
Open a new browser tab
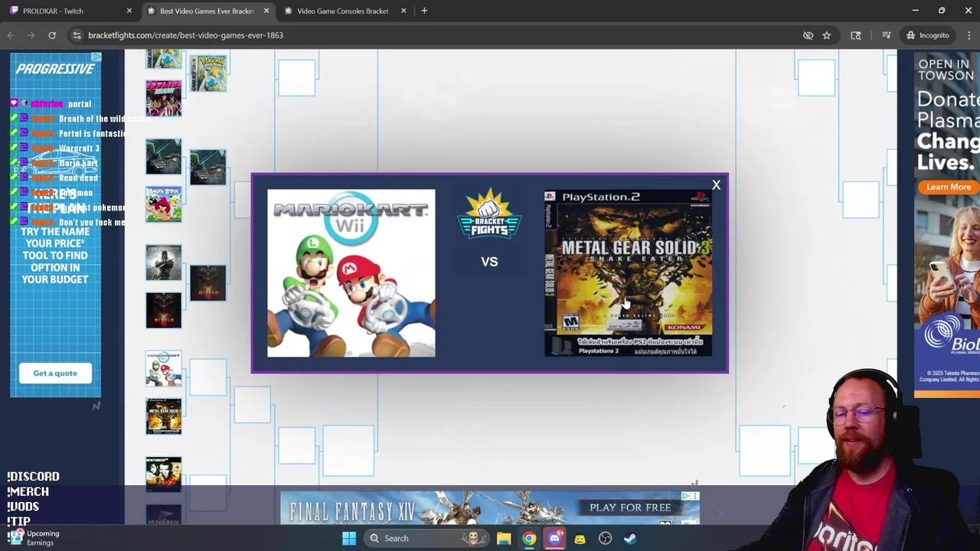424,11
